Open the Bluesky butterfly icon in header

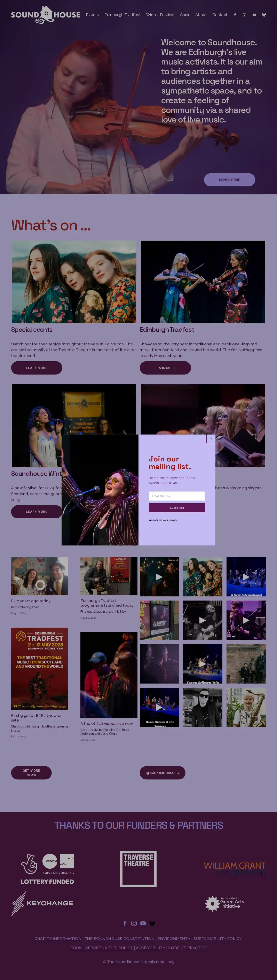point(264,15)
